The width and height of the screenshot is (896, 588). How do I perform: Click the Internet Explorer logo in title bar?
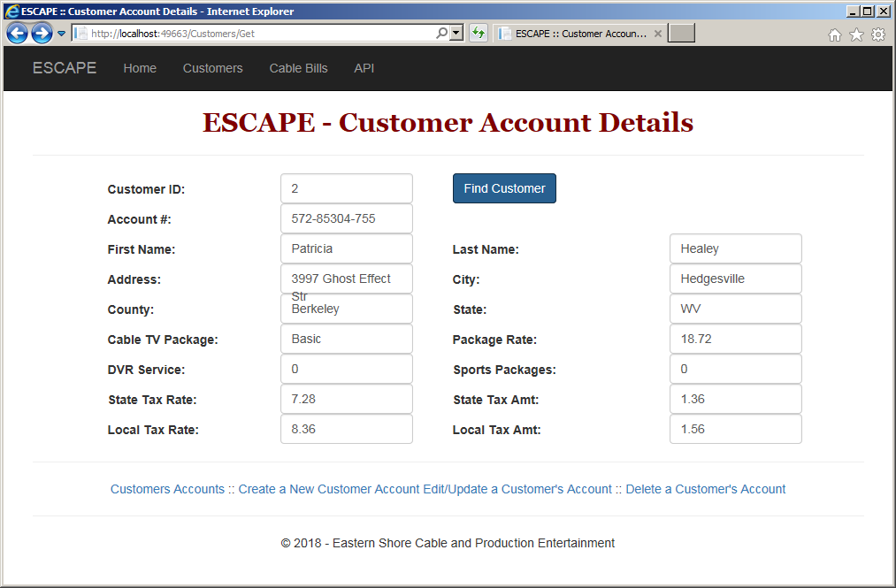(x=12, y=11)
